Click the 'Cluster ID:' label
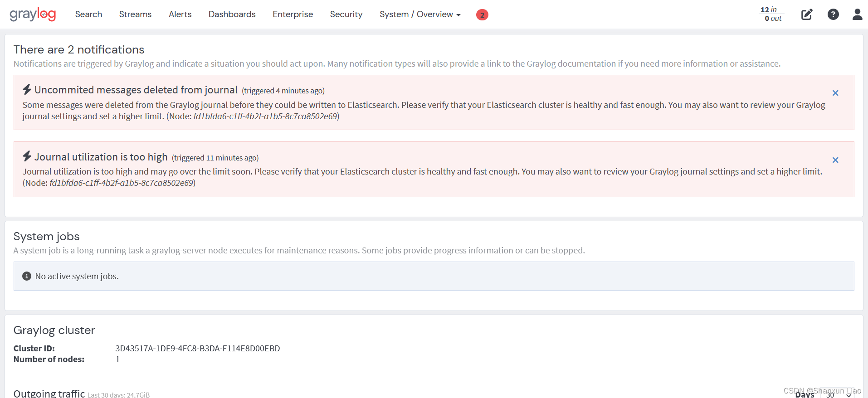Screen dimensions: 868x398 pyautogui.click(x=34, y=348)
